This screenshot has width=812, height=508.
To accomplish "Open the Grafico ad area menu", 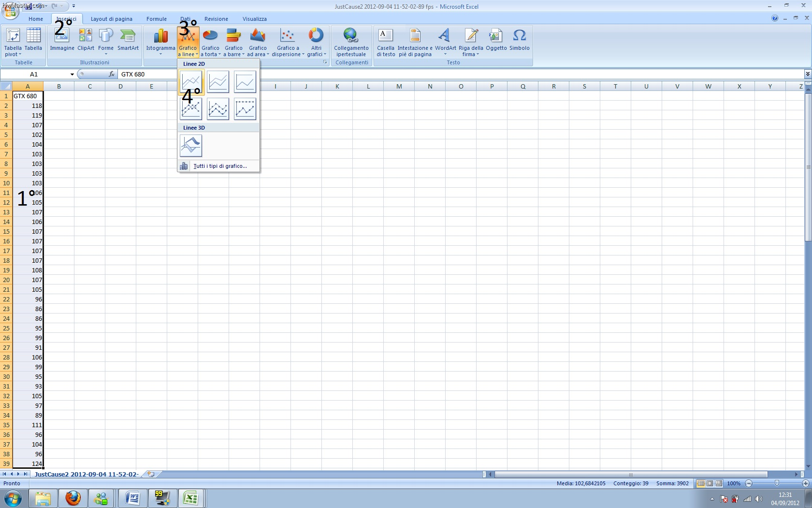I will (x=258, y=42).
